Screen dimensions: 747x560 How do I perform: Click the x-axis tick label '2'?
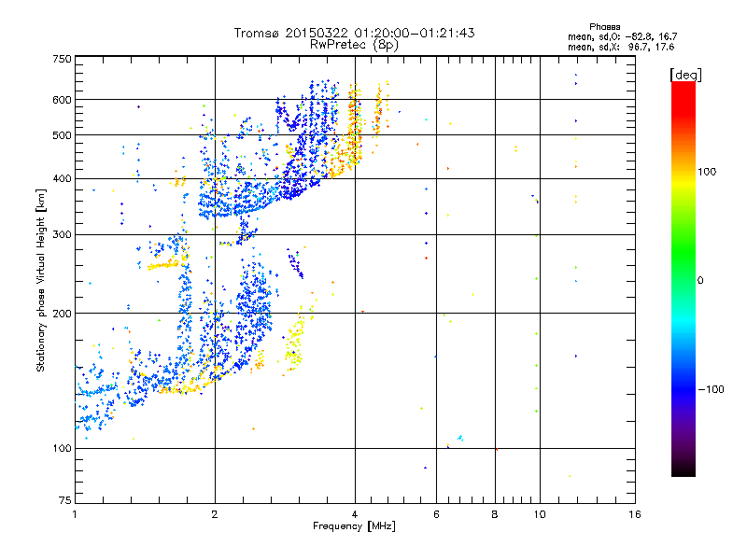tap(215, 514)
